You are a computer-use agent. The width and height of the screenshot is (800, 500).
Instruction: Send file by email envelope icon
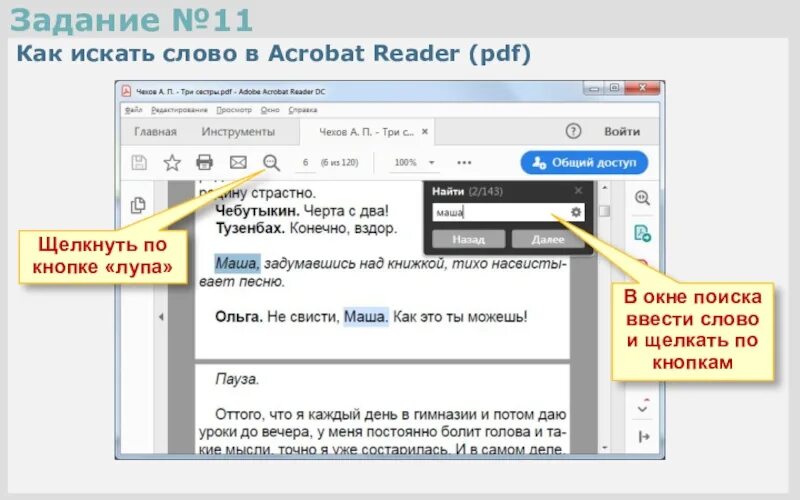tap(238, 162)
